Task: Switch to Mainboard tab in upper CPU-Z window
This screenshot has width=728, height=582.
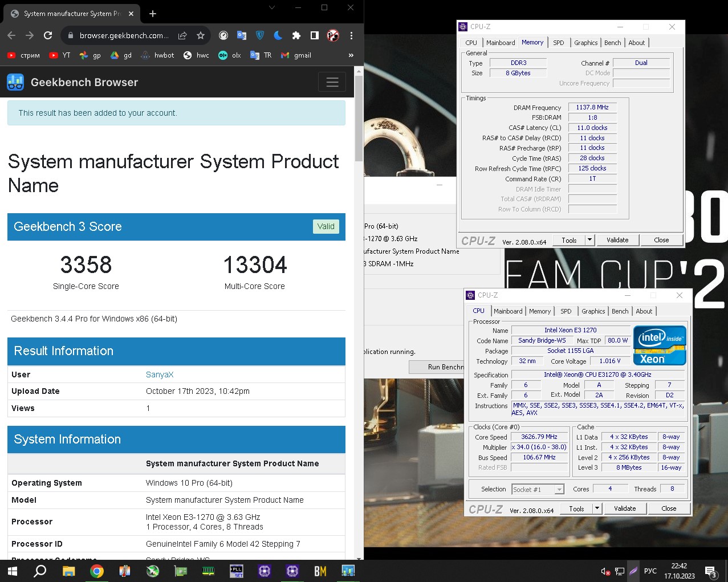Action: point(501,43)
